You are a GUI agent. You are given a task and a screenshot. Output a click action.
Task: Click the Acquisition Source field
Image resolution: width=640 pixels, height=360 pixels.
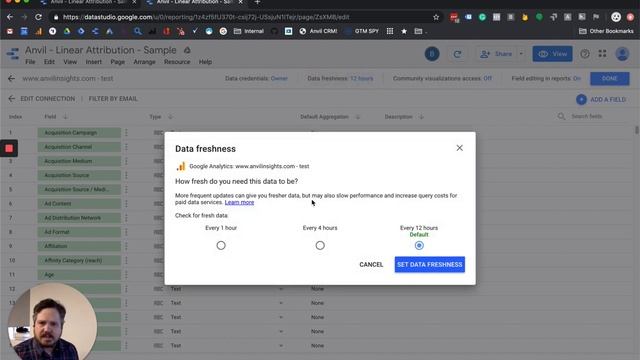[x=79, y=175]
